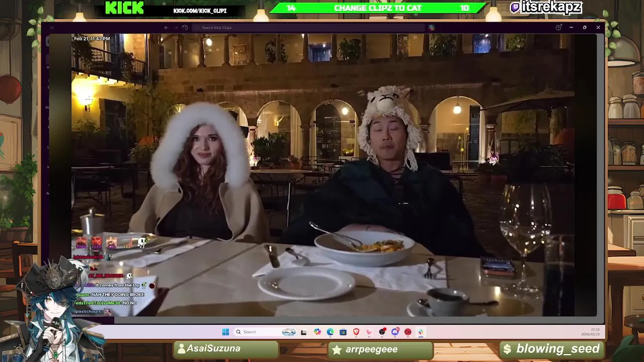Click the 'AsaiSuzuna' follower label
Screen dimensions: 644x362
(x=213, y=348)
